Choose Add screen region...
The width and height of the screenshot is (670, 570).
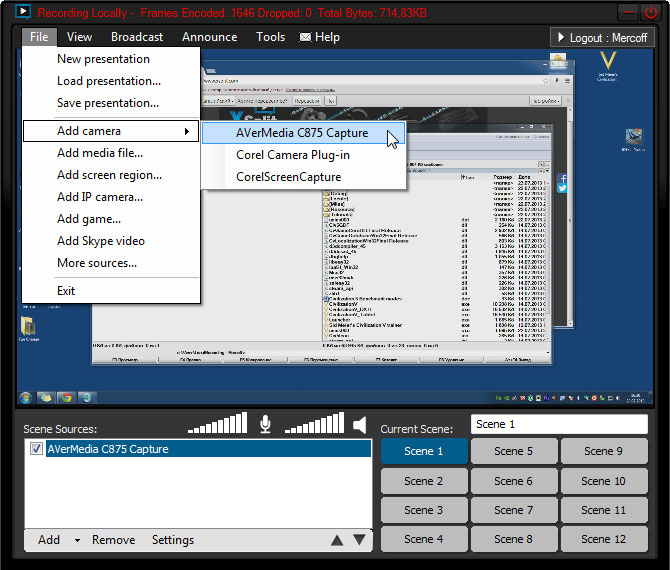[111, 175]
